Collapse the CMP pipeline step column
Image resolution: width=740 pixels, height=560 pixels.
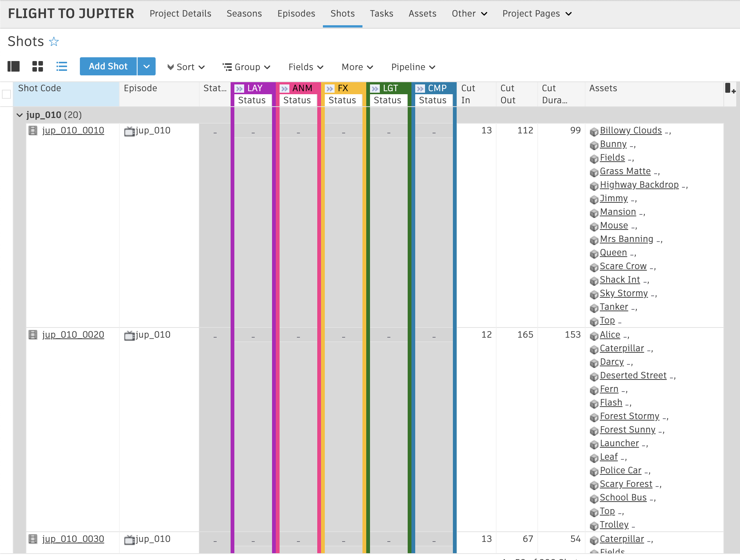pos(420,89)
